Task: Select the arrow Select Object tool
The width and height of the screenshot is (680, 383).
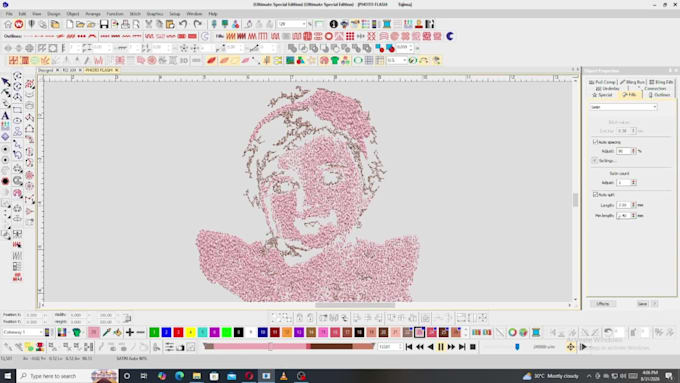Action: tap(5, 82)
